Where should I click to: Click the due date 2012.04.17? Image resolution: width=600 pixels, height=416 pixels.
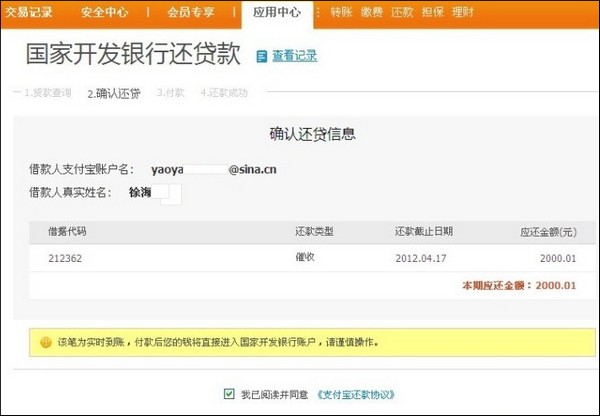(421, 258)
